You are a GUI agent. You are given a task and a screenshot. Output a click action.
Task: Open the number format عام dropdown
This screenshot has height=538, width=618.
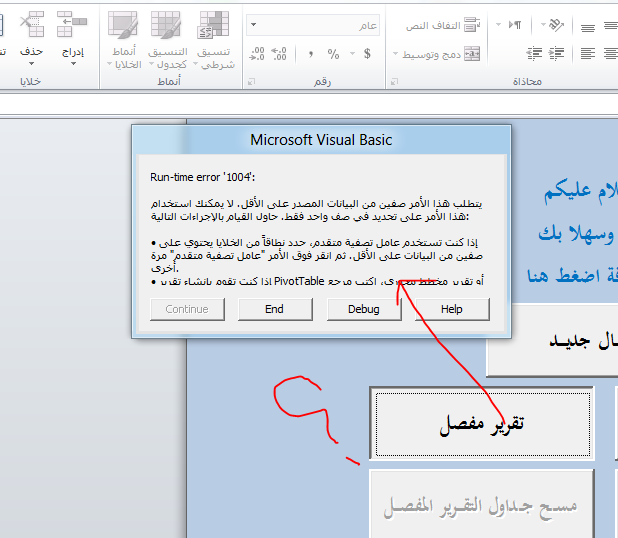click(254, 25)
